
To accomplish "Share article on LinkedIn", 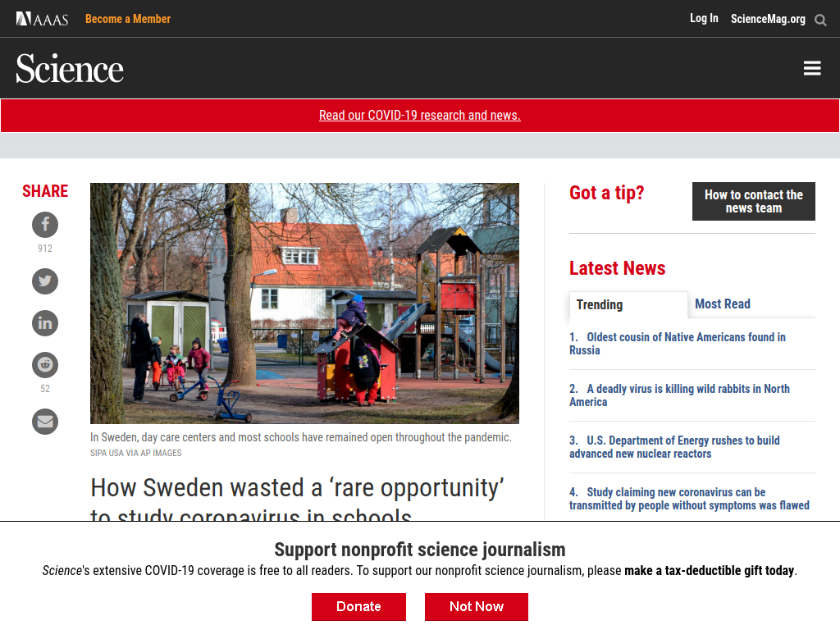I will point(45,323).
